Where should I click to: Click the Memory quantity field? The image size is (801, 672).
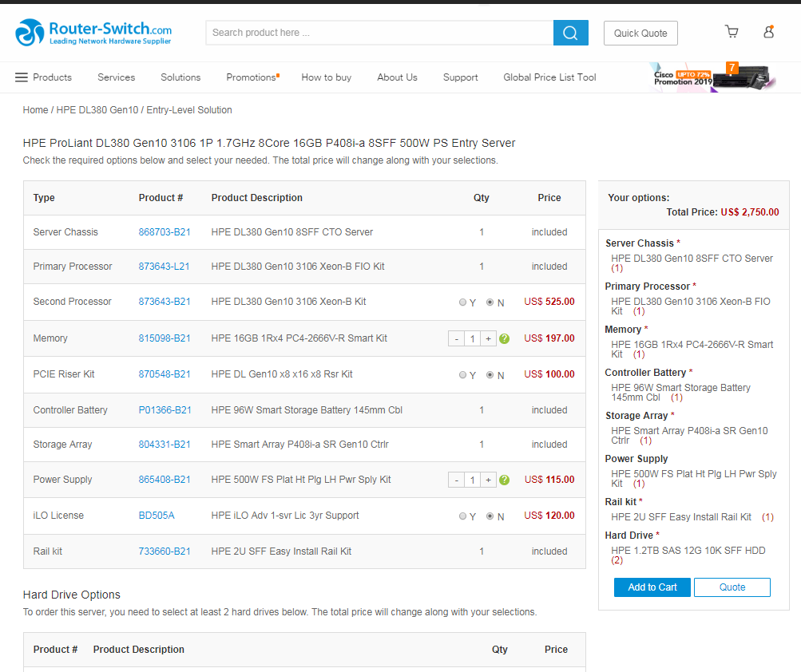click(473, 338)
